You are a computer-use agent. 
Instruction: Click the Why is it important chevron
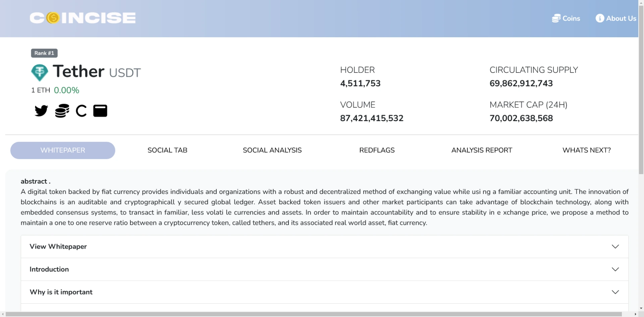click(x=615, y=292)
